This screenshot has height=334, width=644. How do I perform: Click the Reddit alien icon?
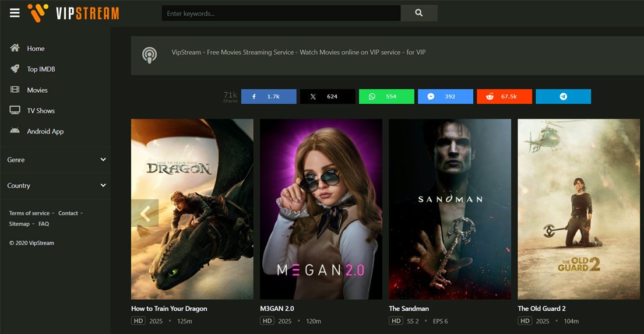(x=490, y=97)
